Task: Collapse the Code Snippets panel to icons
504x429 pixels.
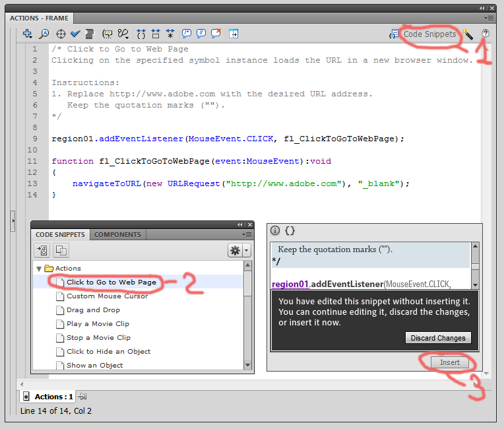Action: click(x=239, y=224)
